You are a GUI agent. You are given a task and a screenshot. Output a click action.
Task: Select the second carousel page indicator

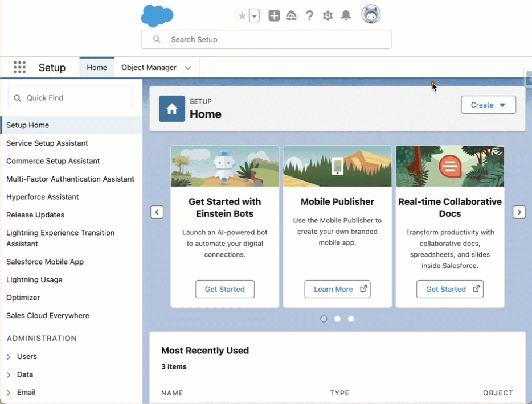coord(337,319)
